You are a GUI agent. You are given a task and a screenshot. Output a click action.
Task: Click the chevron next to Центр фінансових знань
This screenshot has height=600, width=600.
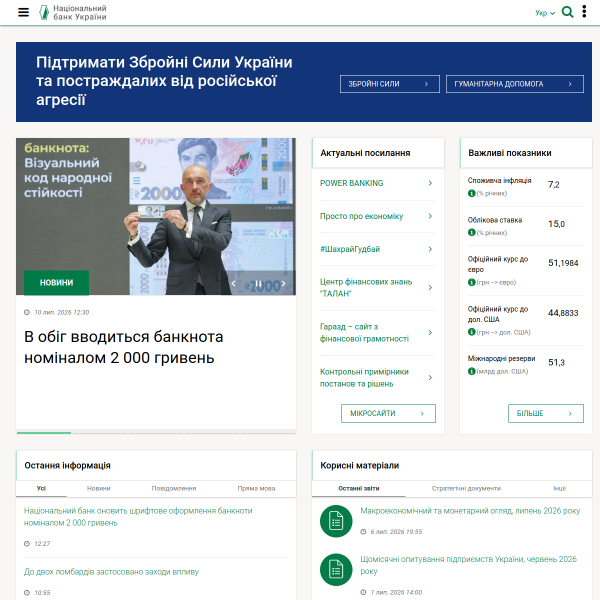point(430,287)
